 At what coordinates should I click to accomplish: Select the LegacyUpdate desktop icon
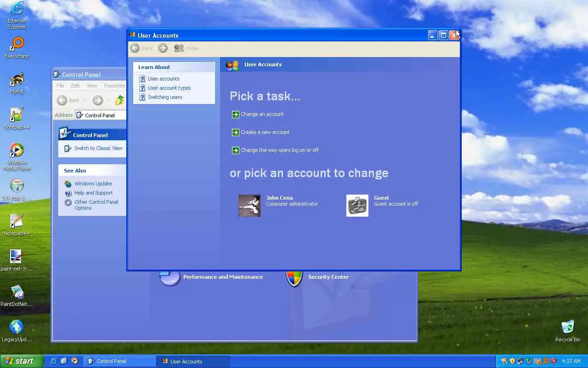pyautogui.click(x=17, y=331)
